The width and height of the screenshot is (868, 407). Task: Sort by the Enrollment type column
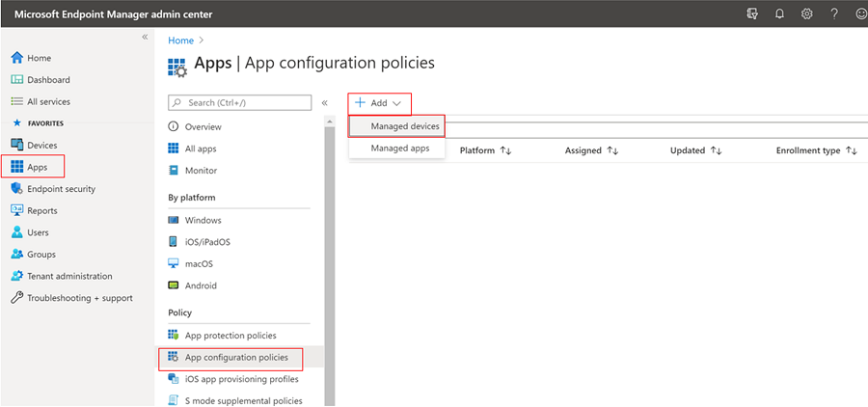[x=817, y=150]
